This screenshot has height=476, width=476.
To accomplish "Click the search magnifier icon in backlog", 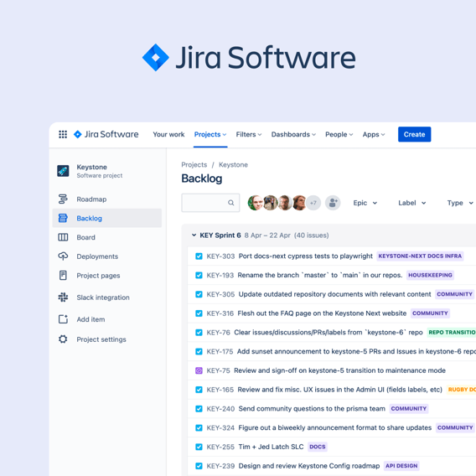I will pyautogui.click(x=231, y=203).
